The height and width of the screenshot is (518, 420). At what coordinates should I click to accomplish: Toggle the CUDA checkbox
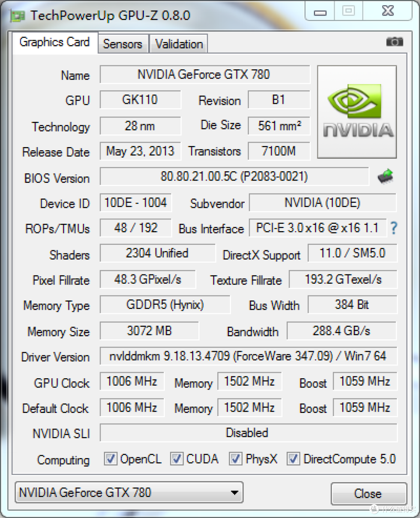(x=177, y=459)
